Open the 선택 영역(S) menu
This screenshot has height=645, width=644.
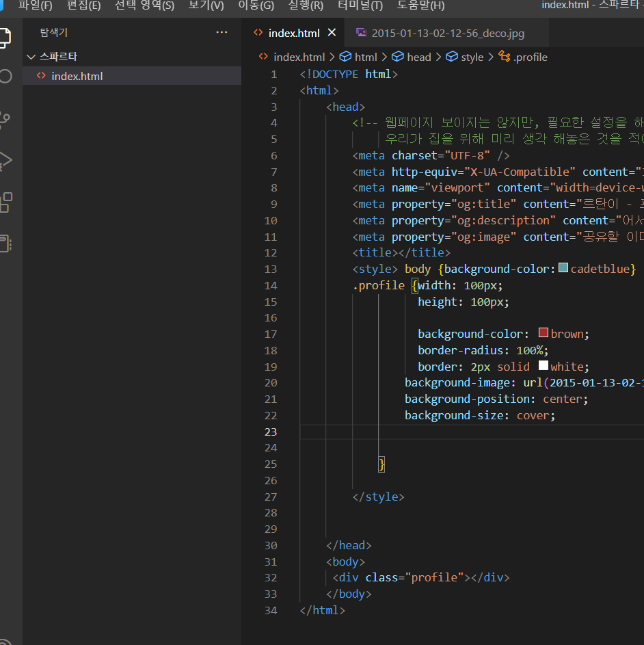145,5
